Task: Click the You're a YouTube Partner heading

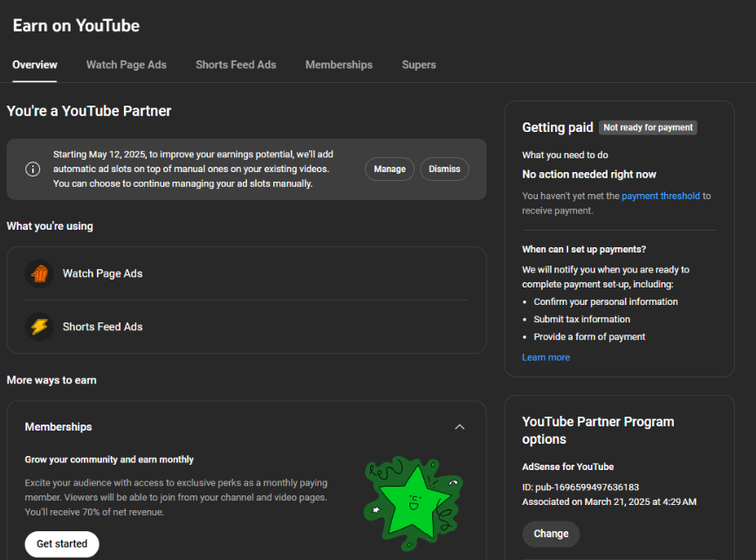Action: coord(89,111)
